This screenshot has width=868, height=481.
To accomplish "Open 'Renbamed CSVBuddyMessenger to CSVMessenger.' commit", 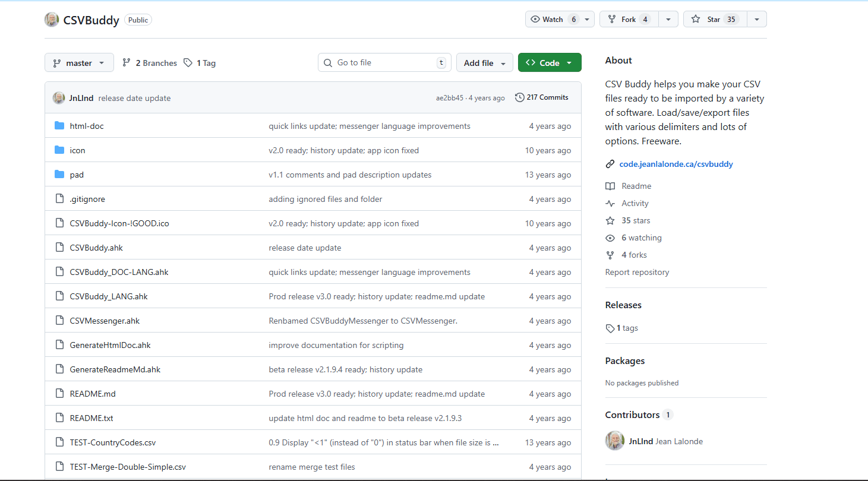I will (x=363, y=321).
